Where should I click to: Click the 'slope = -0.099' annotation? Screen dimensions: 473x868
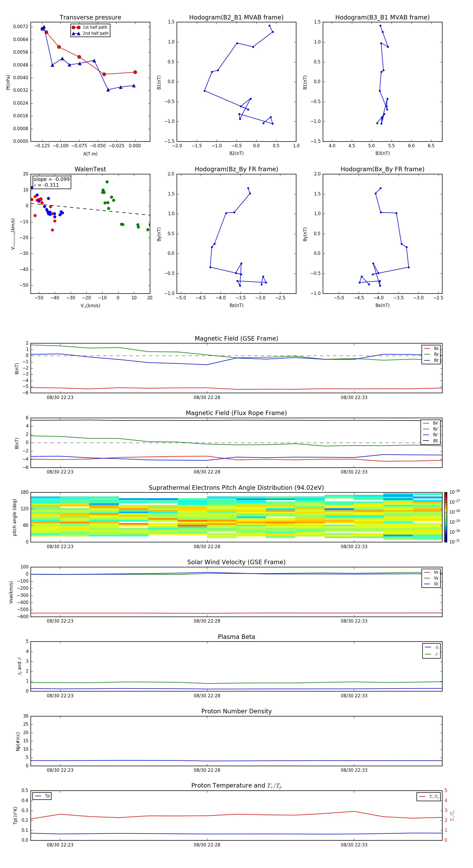[52, 179]
